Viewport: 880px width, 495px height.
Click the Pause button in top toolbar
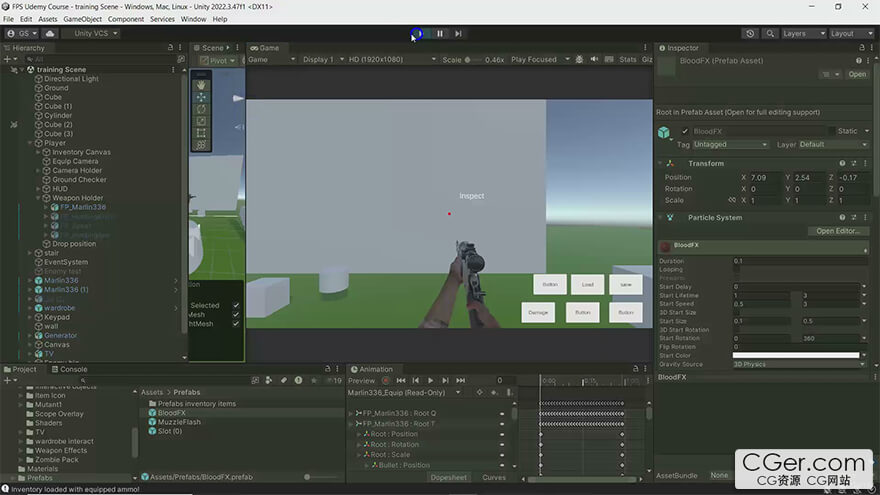439,33
